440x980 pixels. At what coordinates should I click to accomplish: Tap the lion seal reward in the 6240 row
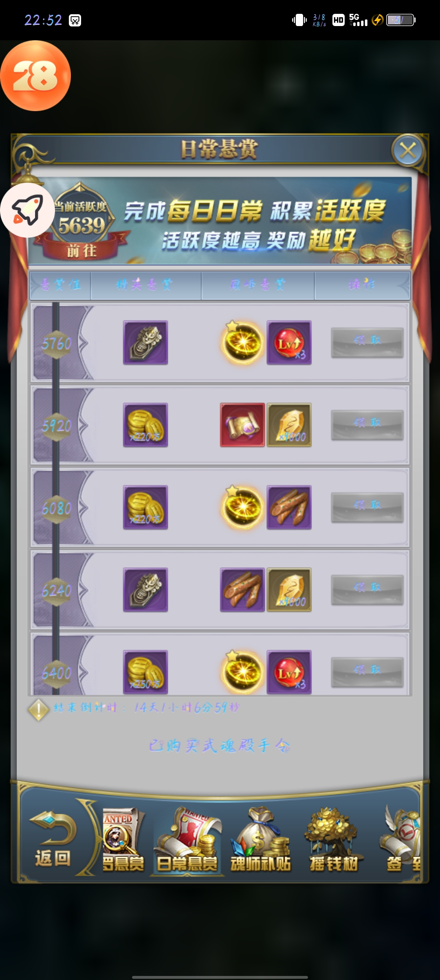pos(145,590)
